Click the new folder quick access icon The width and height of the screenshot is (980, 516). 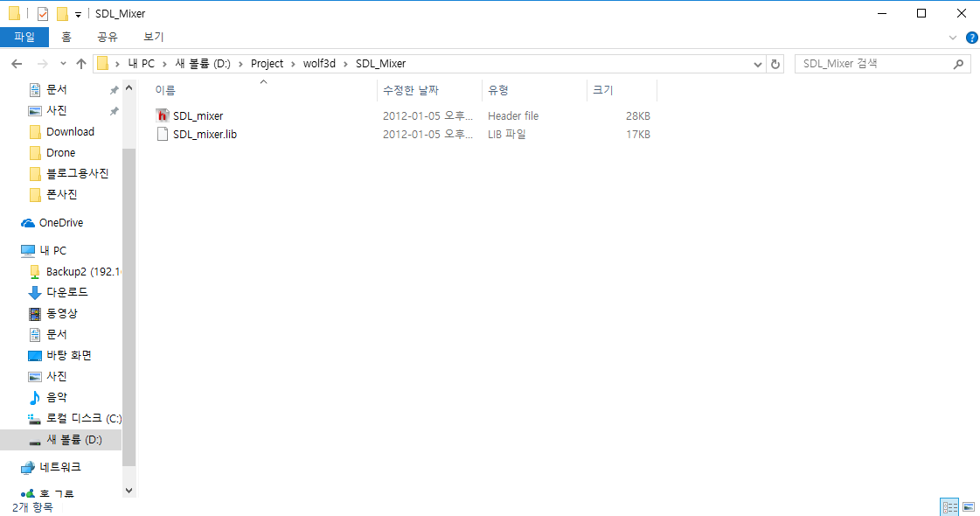point(62,14)
